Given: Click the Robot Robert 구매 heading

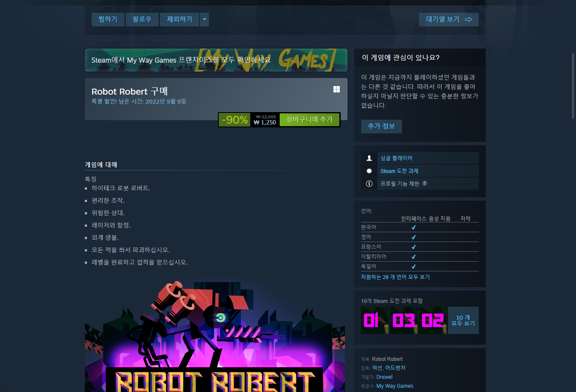Looking at the screenshot, I should (x=130, y=91).
